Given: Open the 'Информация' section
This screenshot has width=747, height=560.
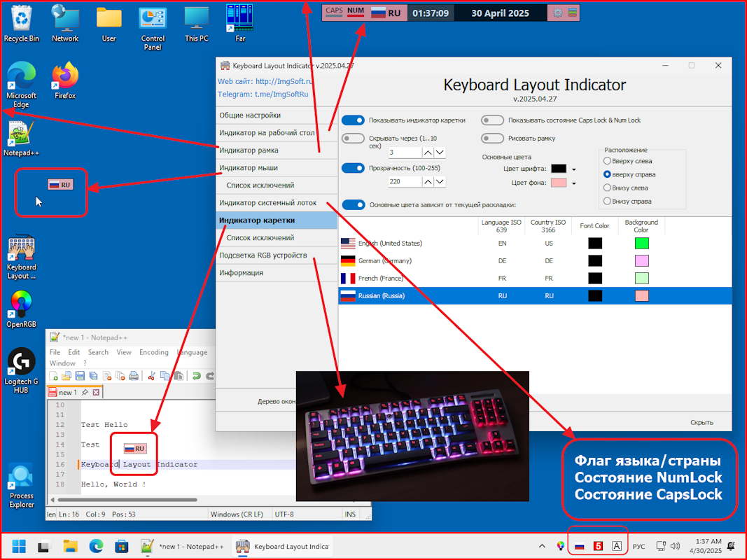Looking at the screenshot, I should pyautogui.click(x=277, y=273).
